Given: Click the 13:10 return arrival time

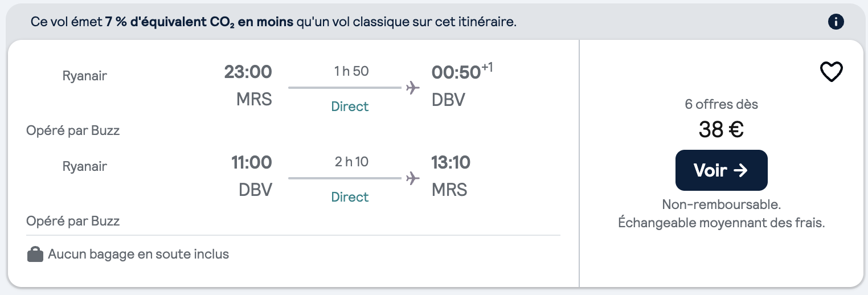Looking at the screenshot, I should pyautogui.click(x=451, y=163).
